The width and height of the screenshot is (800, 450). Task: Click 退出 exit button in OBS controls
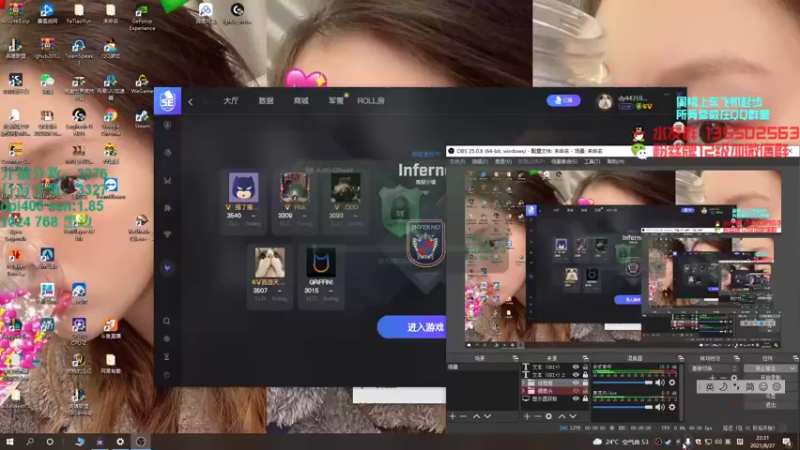(x=770, y=405)
